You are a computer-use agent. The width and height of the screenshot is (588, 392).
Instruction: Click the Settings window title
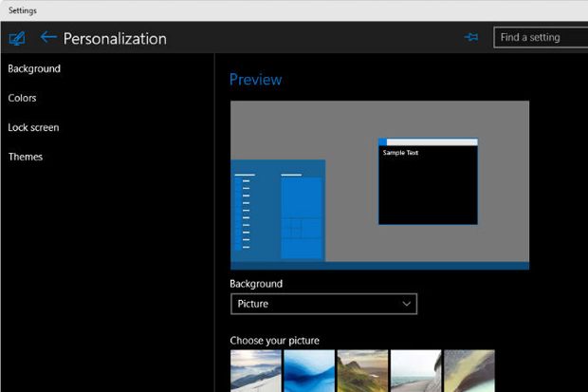(23, 10)
